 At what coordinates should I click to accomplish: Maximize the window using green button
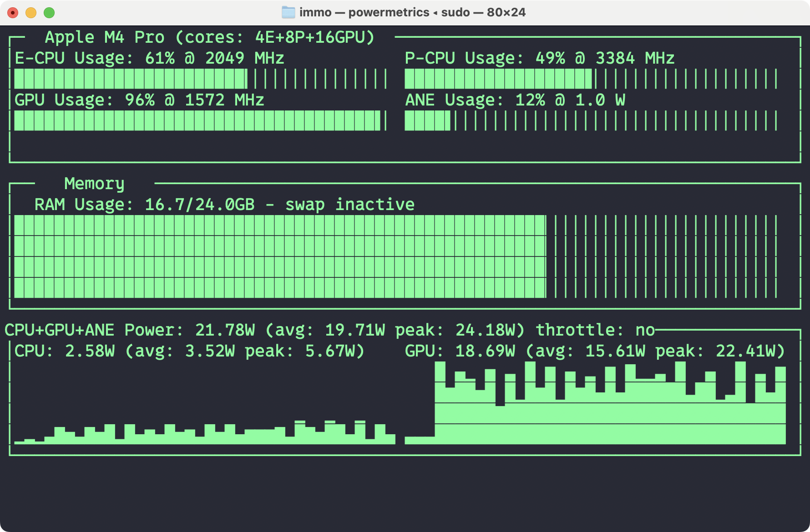[49, 13]
